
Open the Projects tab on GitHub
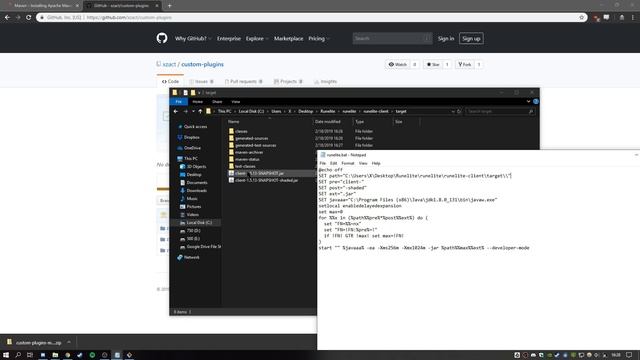(288, 82)
